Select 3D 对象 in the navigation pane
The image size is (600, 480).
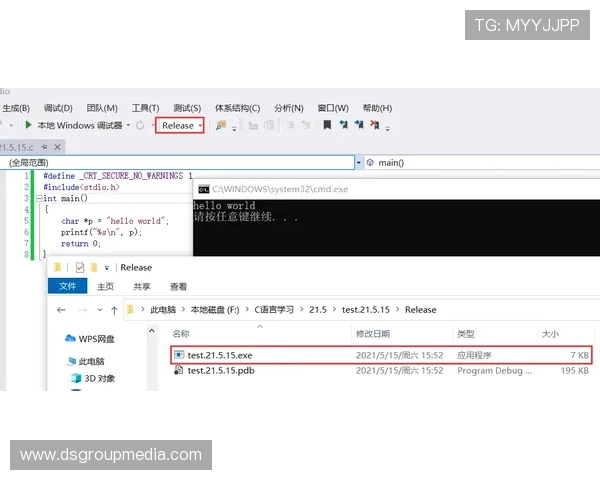coord(93,378)
